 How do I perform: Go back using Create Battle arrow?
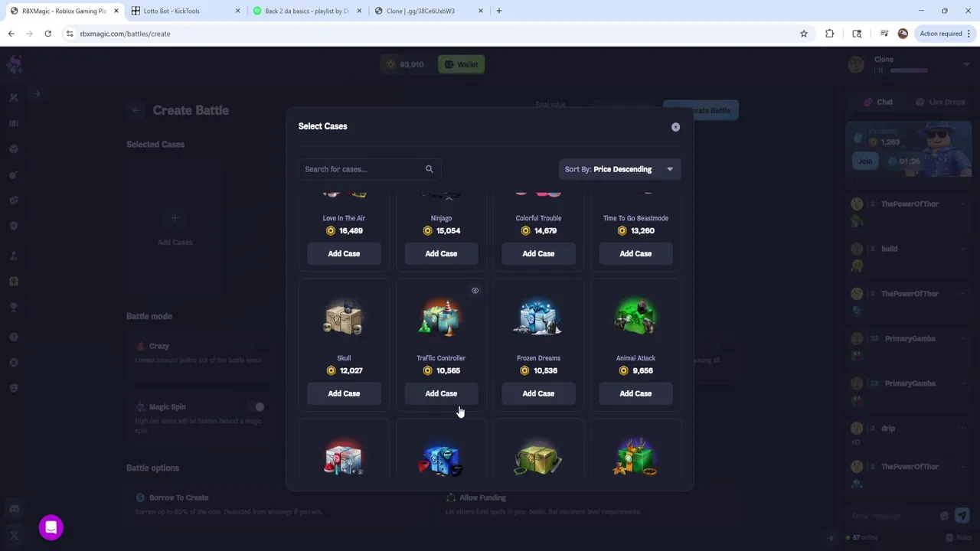pyautogui.click(x=136, y=110)
